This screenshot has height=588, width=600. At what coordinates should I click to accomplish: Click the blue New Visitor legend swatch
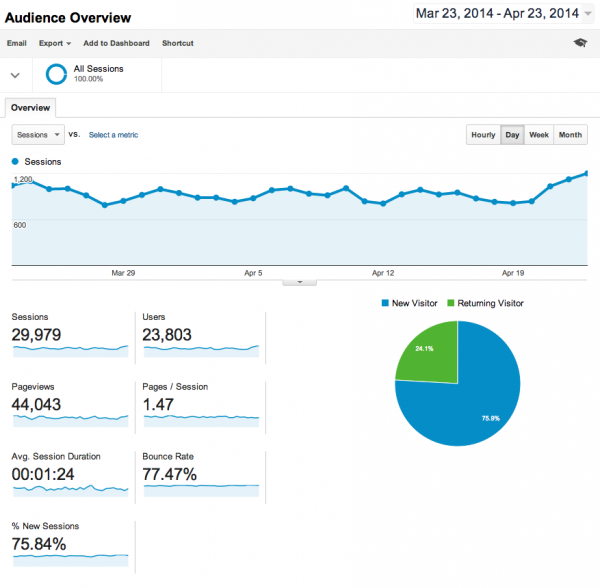coord(385,303)
